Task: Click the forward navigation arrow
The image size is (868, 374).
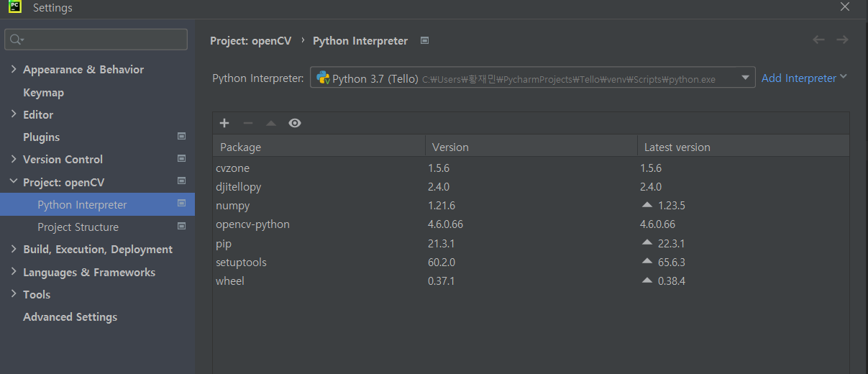Action: tap(842, 40)
